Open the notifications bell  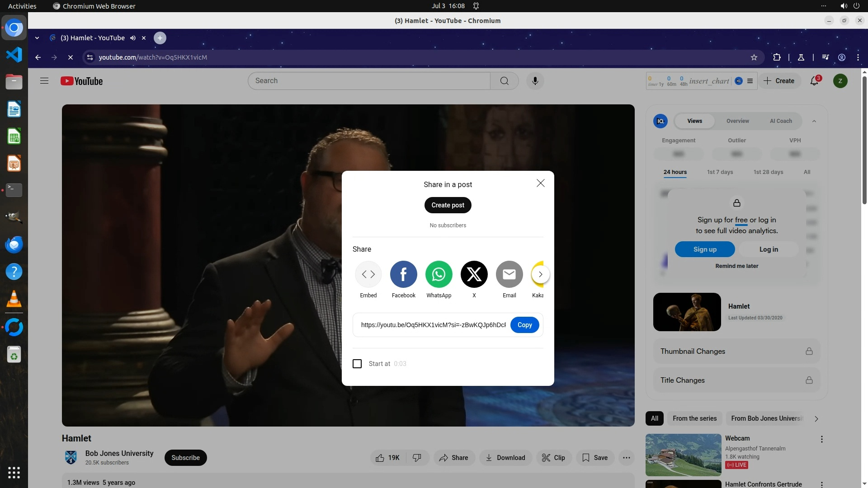[814, 81]
